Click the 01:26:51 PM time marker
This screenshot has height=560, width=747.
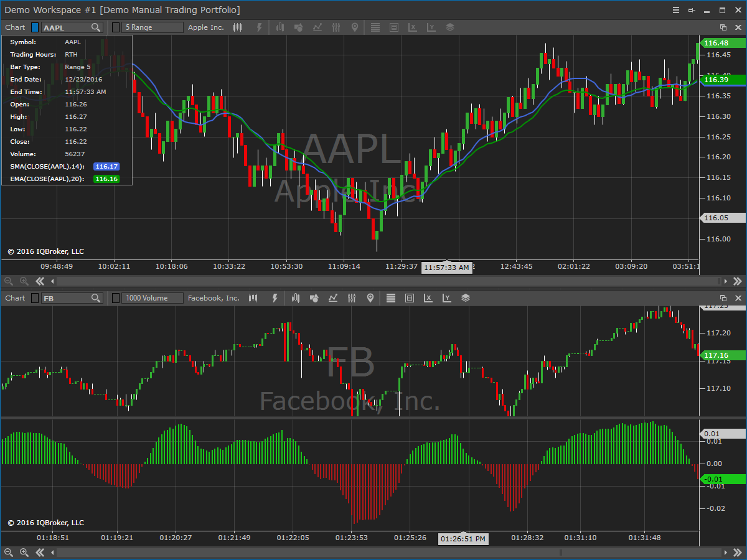tap(464, 539)
